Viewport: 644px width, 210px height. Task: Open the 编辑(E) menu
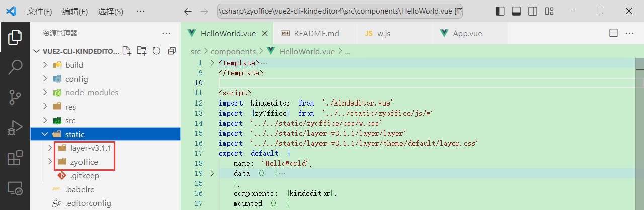[x=75, y=11]
